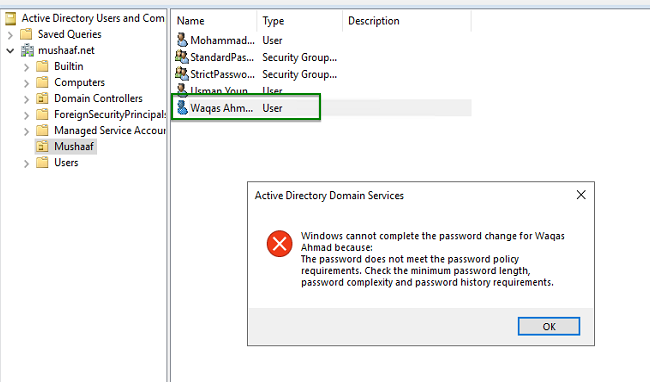Collapse the mushaaf.net domain node
The height and width of the screenshot is (382, 650).
[10, 51]
